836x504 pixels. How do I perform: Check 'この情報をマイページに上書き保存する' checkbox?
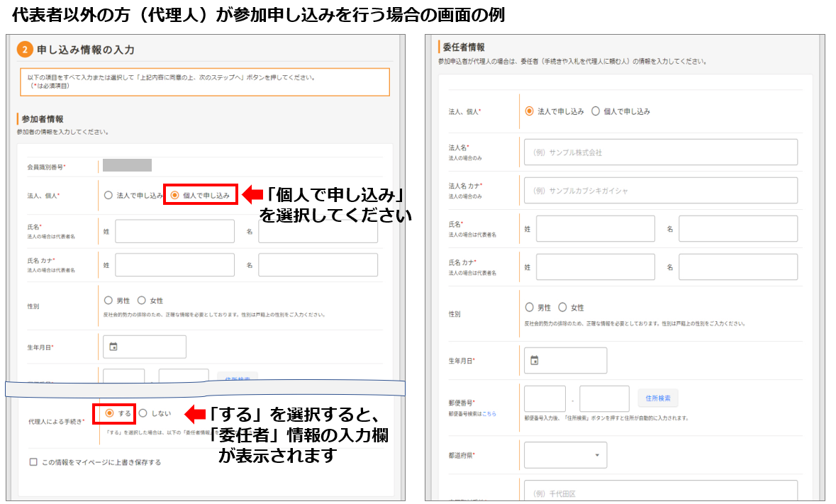point(33,462)
